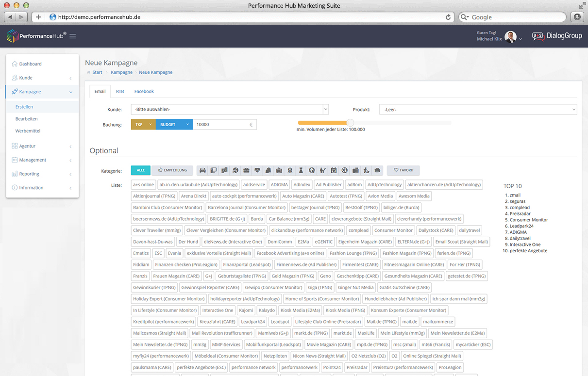Toggle the Netzpiloten list tag
This screenshot has width=588, height=376.
(276, 356)
